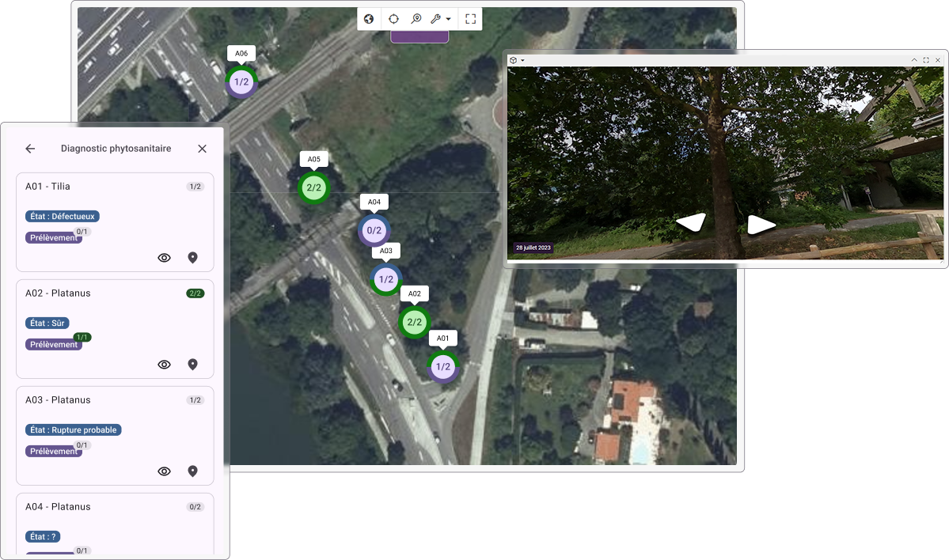Viewport: 949px width, 560px height.
Task: Toggle visibility eye for A03 - Platanus
Action: click(x=164, y=471)
